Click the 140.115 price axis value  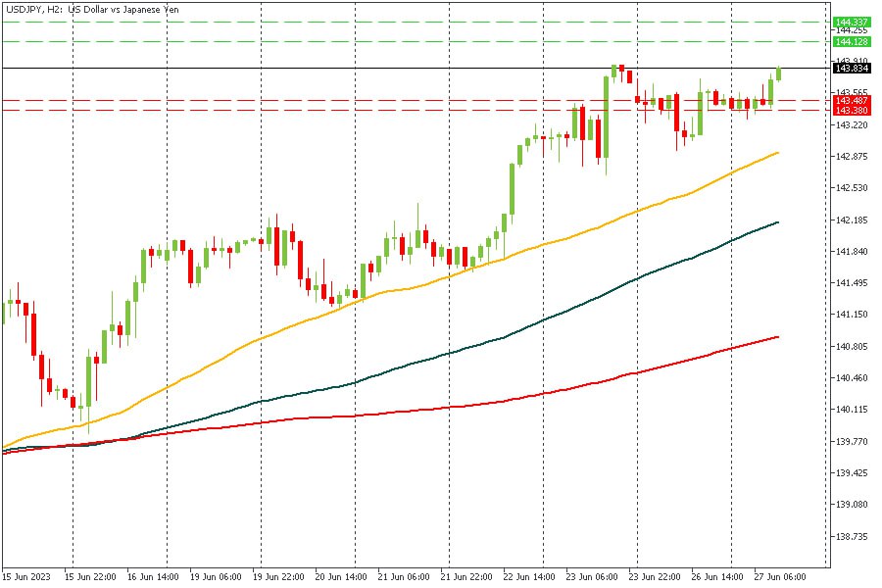point(853,410)
